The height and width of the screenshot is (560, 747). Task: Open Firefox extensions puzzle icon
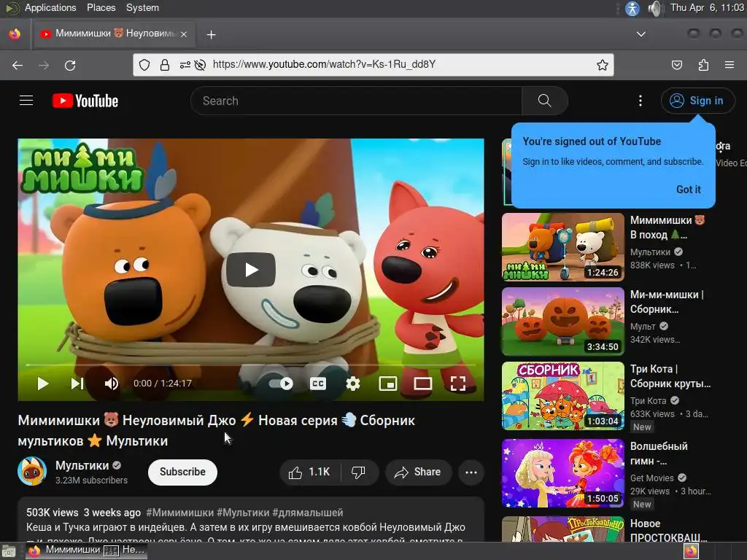pyautogui.click(x=703, y=65)
